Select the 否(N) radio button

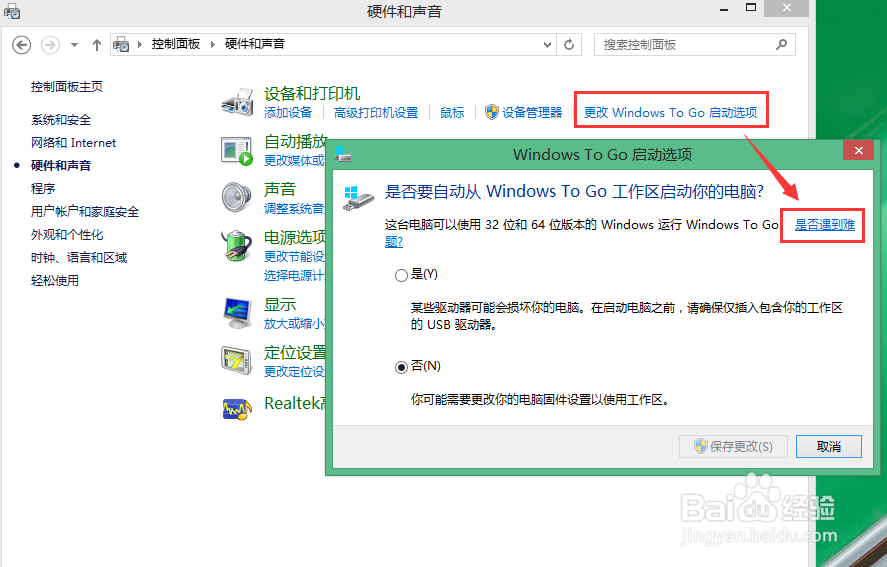tap(401, 367)
